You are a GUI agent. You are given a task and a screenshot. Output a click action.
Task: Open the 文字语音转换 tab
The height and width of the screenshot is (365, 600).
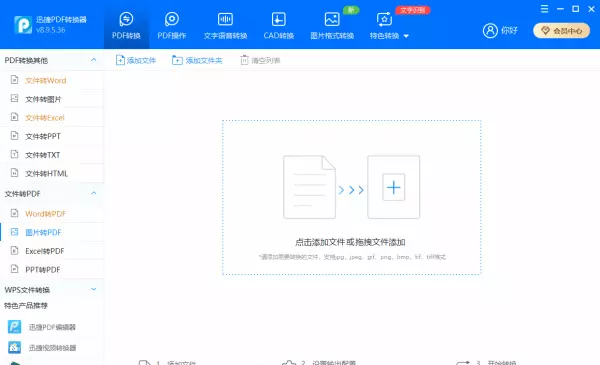pyautogui.click(x=225, y=26)
